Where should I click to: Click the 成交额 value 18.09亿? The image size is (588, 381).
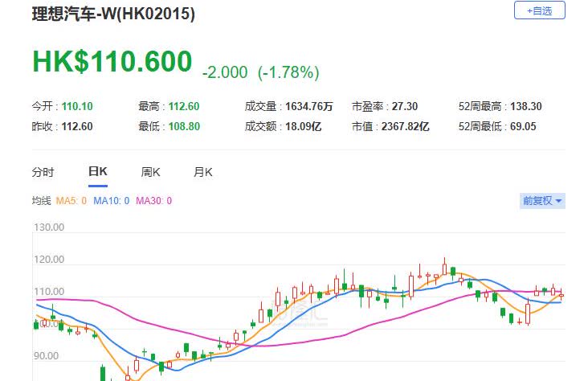click(x=304, y=126)
